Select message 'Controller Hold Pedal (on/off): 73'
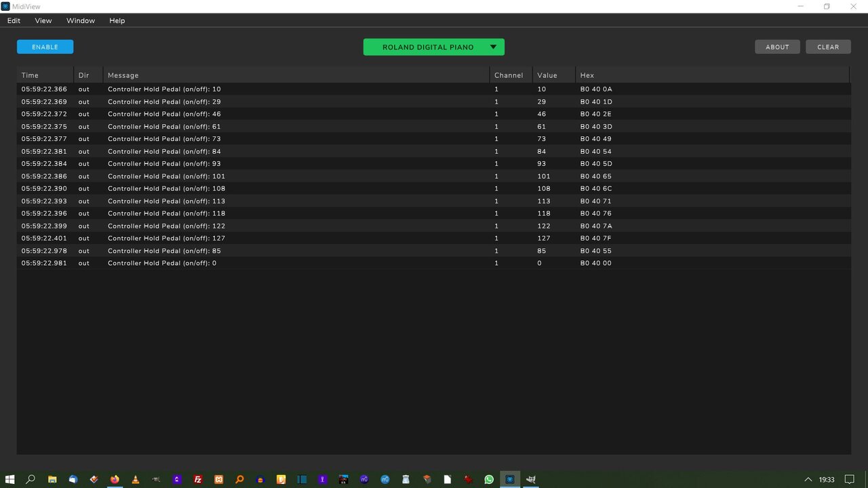 164,139
